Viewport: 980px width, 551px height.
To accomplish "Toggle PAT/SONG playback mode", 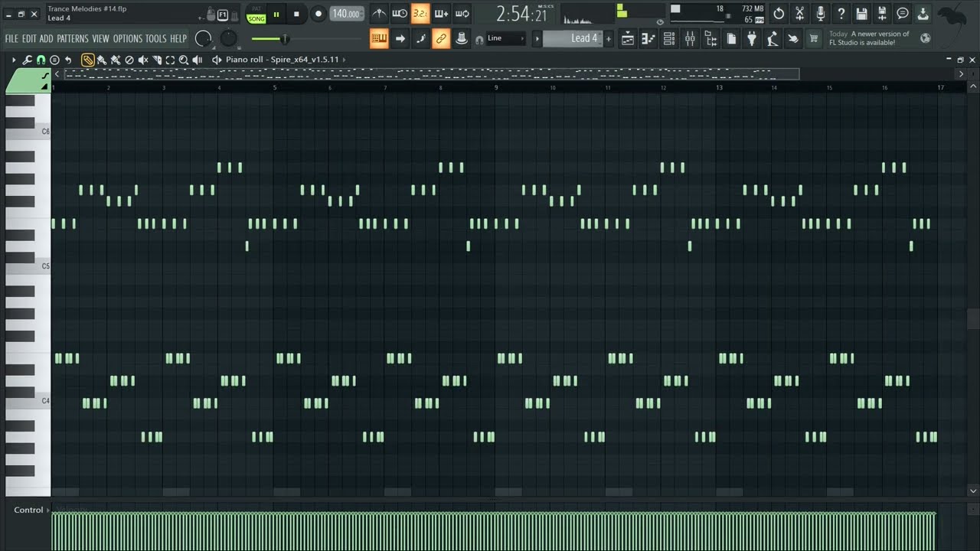I will pyautogui.click(x=256, y=14).
